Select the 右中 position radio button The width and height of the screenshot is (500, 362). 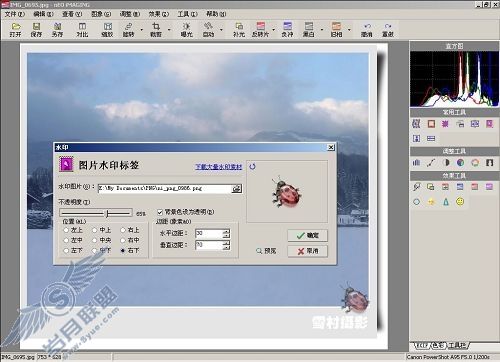coord(123,240)
